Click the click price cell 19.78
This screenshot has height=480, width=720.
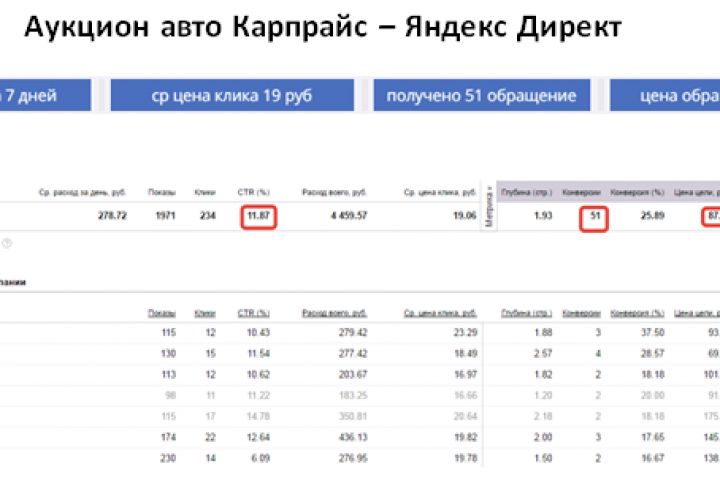click(x=465, y=458)
